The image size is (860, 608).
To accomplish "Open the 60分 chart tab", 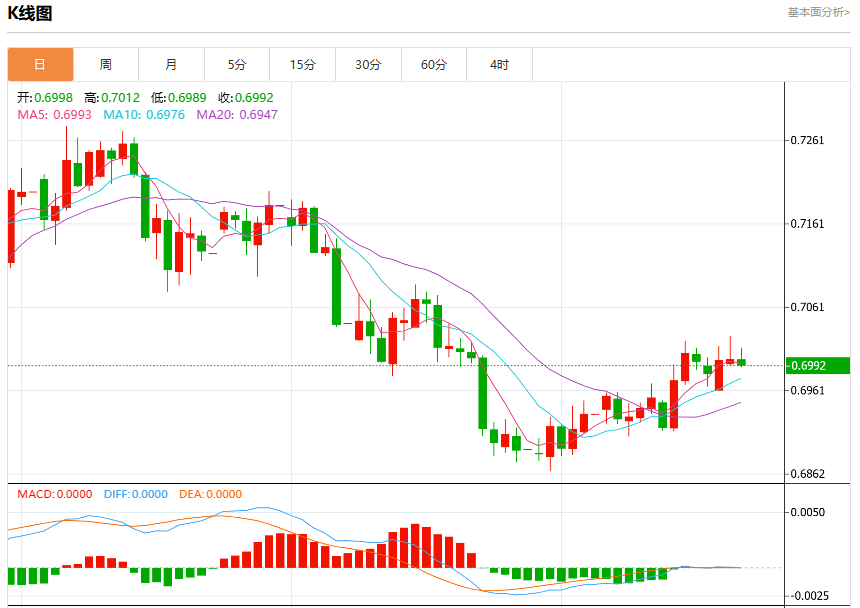I will pos(434,65).
